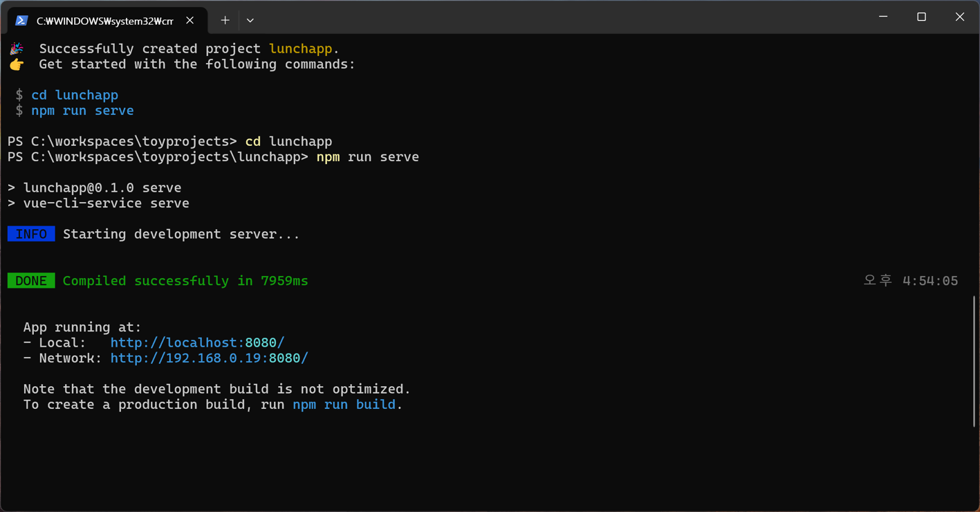Image resolution: width=980 pixels, height=512 pixels.
Task: Maximize the terminal window
Action: point(921,17)
